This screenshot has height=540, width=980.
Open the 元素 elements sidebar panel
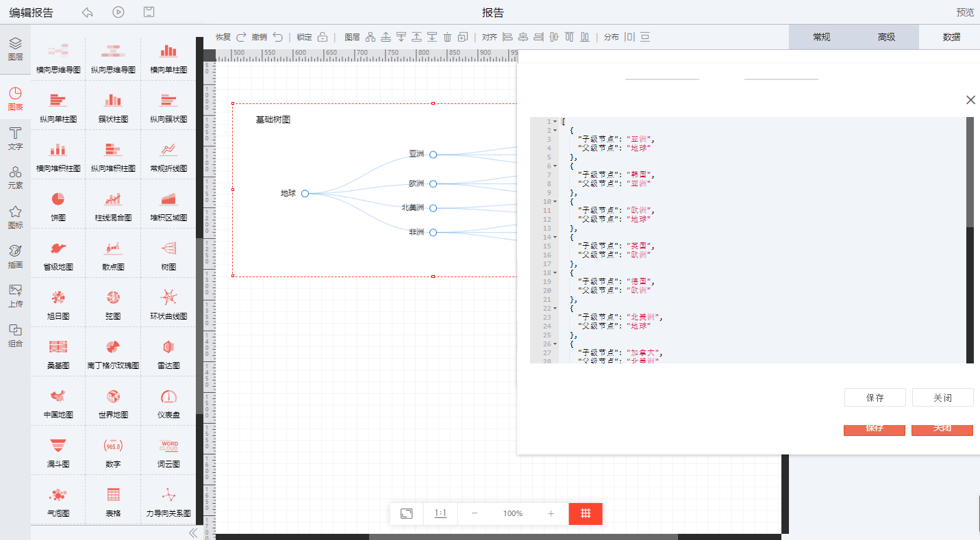click(15, 177)
